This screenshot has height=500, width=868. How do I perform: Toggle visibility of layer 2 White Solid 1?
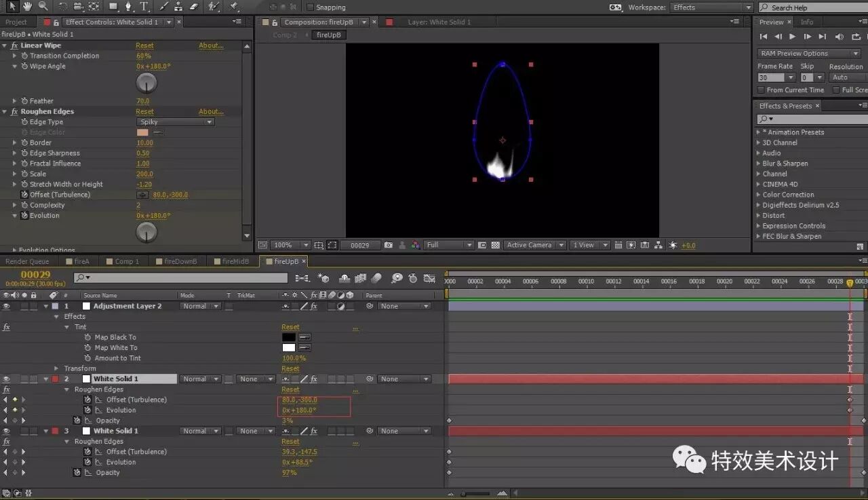5,379
